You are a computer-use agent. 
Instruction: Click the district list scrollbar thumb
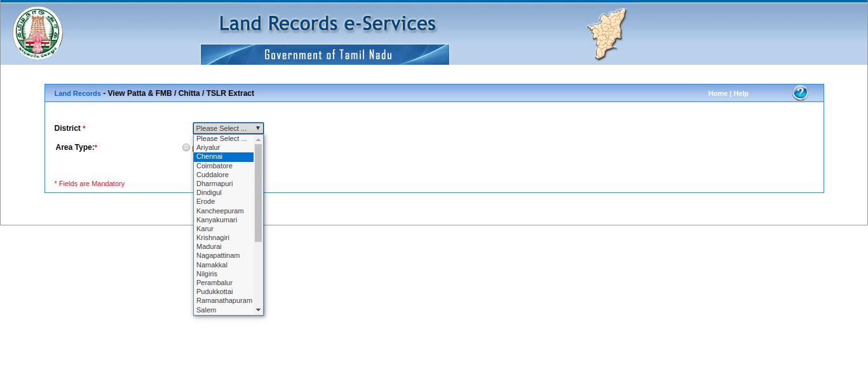258,192
